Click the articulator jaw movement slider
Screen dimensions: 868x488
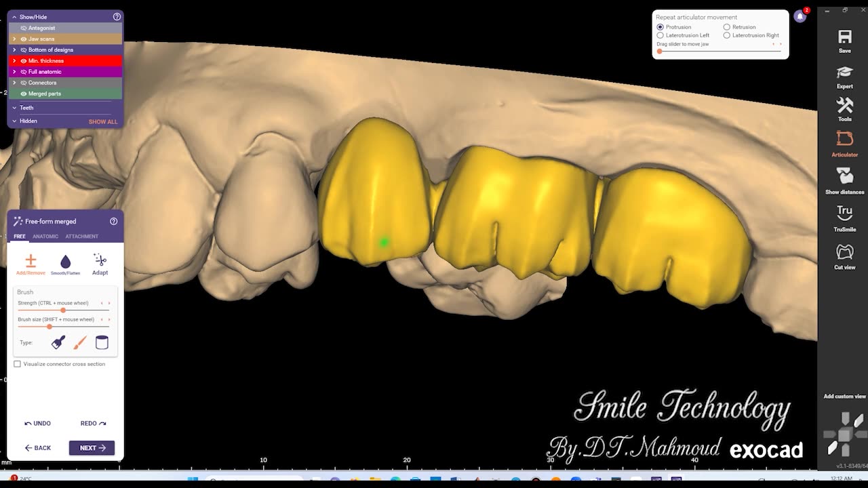click(660, 52)
